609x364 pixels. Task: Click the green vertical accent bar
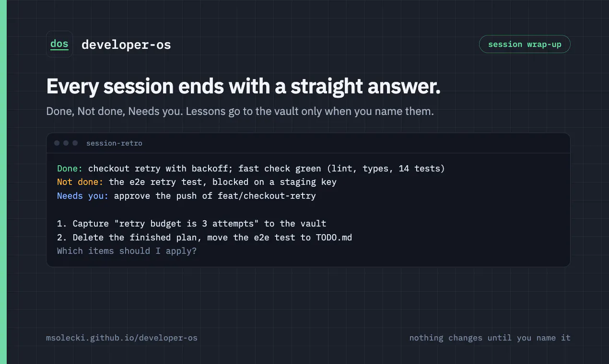point(3,182)
